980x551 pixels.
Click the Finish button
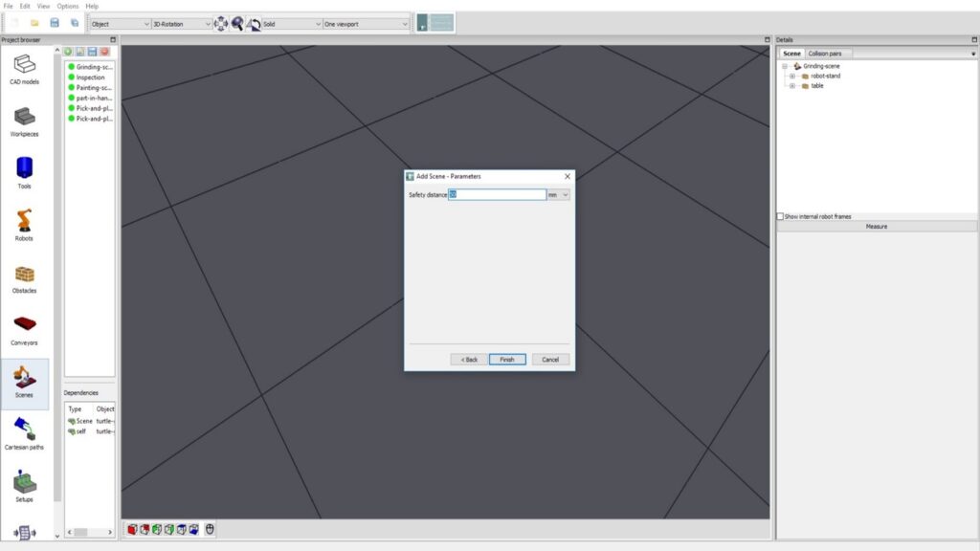[x=507, y=360]
